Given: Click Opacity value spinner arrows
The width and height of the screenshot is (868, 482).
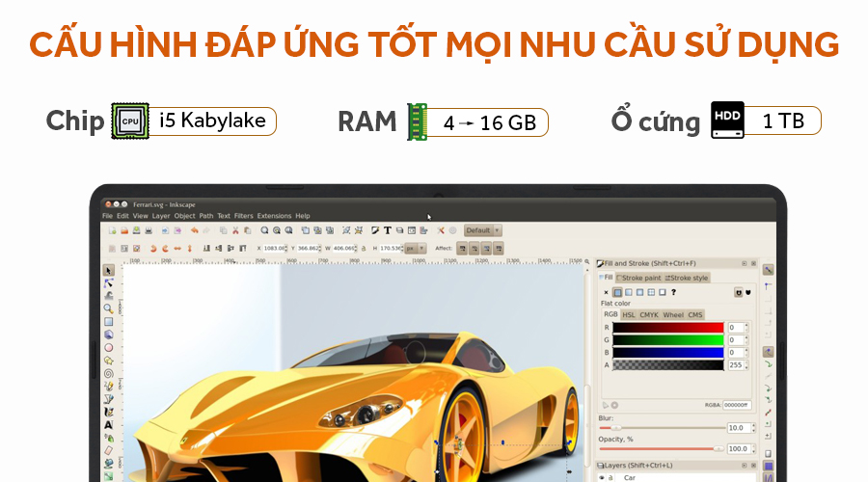Looking at the screenshot, I should (x=753, y=449).
